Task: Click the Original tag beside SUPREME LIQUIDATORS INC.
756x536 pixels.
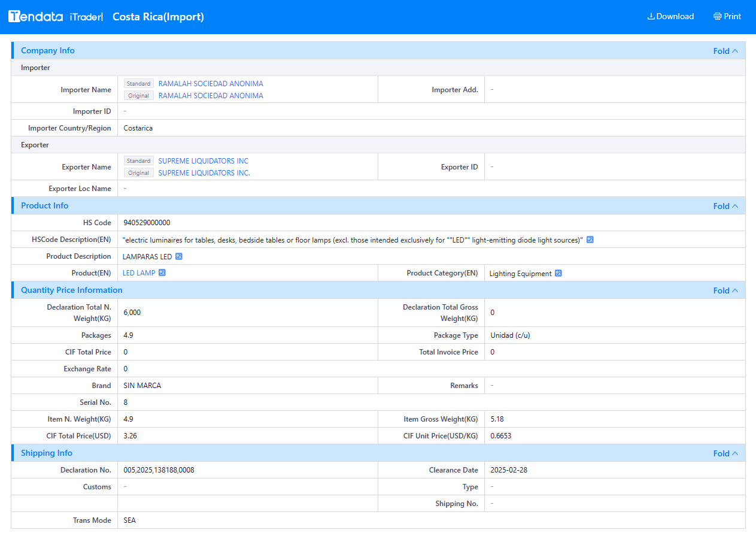Action: point(139,173)
